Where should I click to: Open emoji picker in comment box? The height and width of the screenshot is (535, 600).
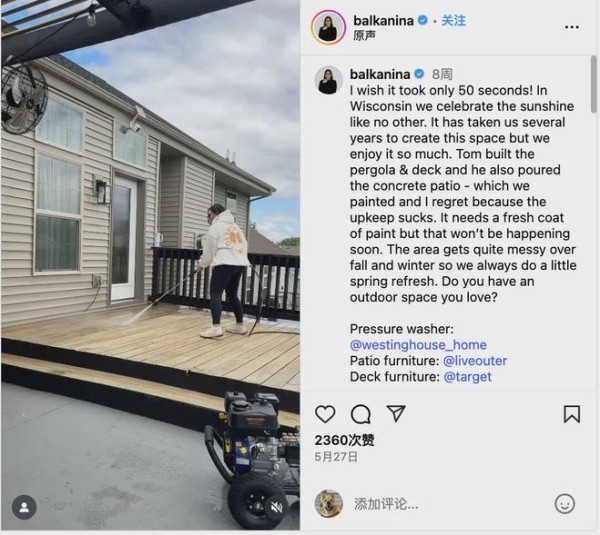[x=565, y=503]
